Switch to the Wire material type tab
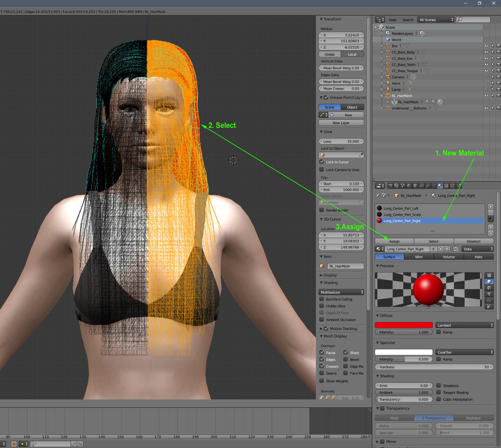Image resolution: width=501 pixels, height=448 pixels. (419, 257)
